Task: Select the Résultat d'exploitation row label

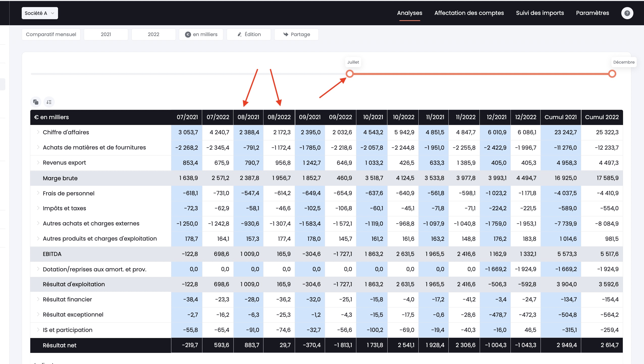Action: pos(74,284)
